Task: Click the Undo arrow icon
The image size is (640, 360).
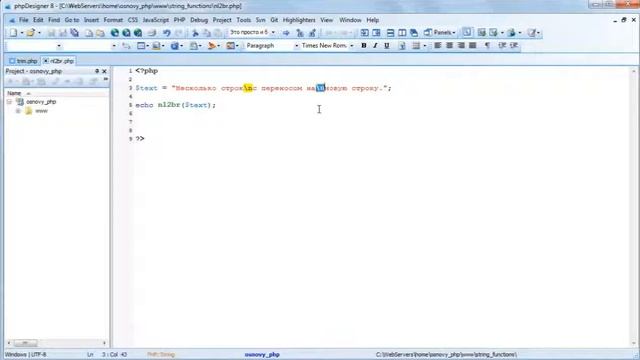Action: (167, 33)
